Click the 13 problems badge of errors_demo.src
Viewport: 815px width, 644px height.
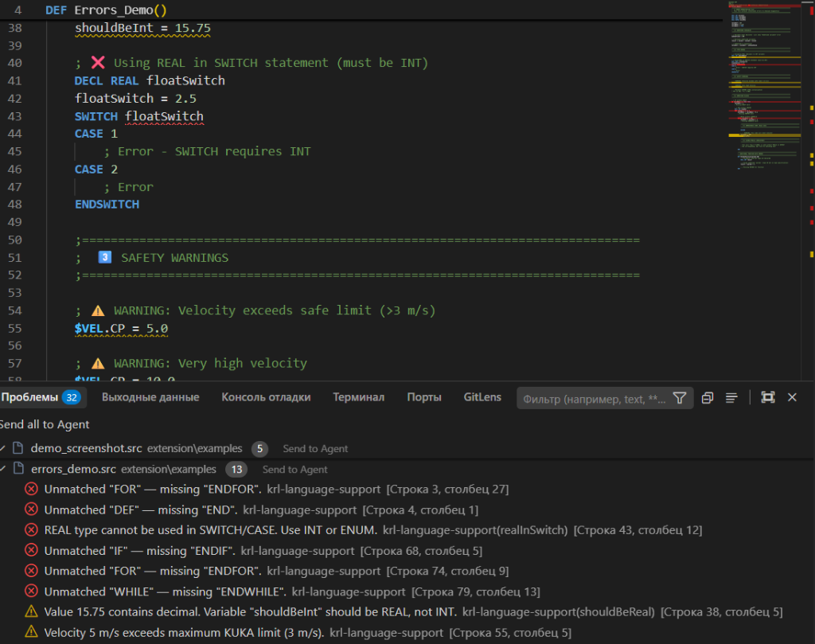[236, 470]
